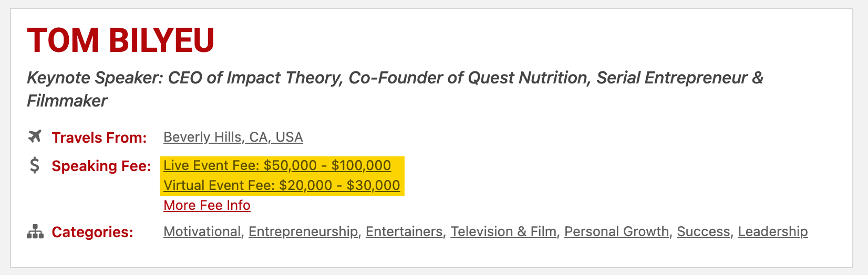Viewport: 868px width, 276px height.
Task: Click the word Filmmaker in subtitle
Action: click(67, 100)
